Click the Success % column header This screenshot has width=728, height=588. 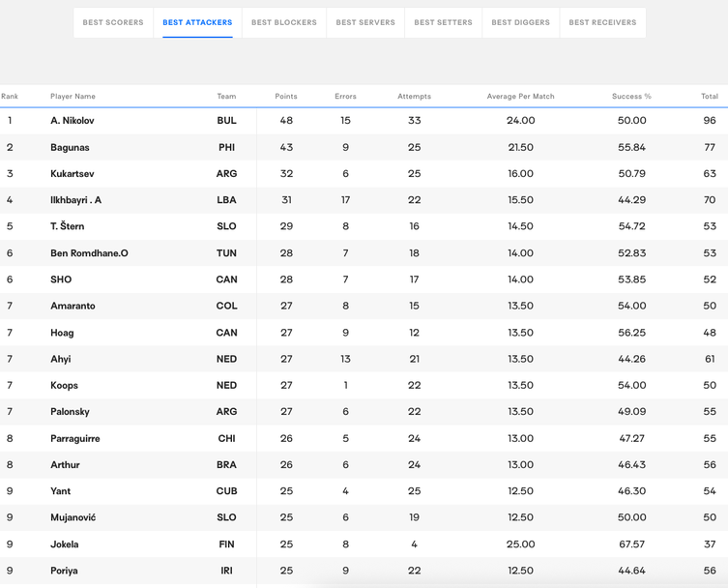[631, 97]
